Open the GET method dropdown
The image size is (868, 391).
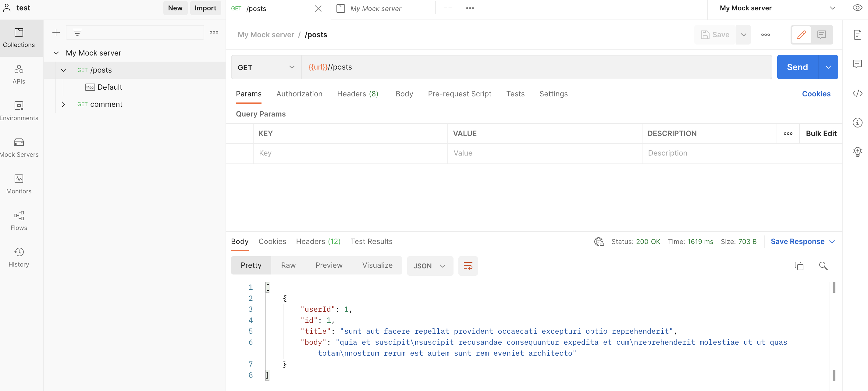coord(266,67)
